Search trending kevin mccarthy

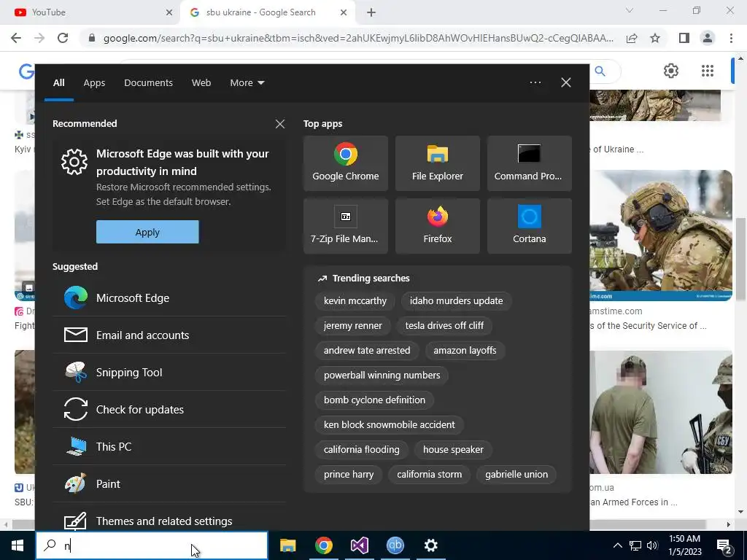[x=355, y=301]
